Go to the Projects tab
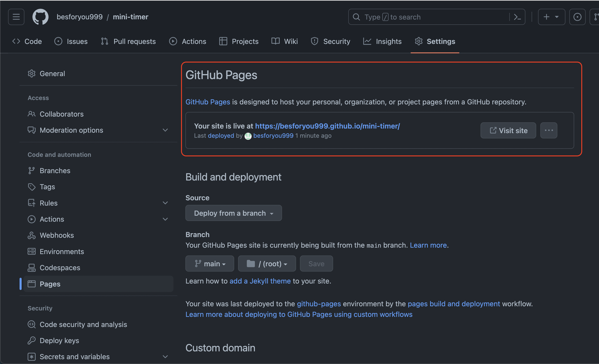Image resolution: width=599 pixels, height=364 pixels. [x=239, y=41]
